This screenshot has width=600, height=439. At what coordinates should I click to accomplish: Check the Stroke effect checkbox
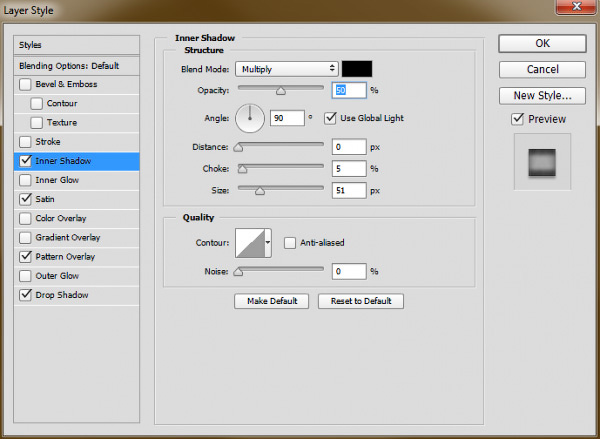(x=25, y=142)
